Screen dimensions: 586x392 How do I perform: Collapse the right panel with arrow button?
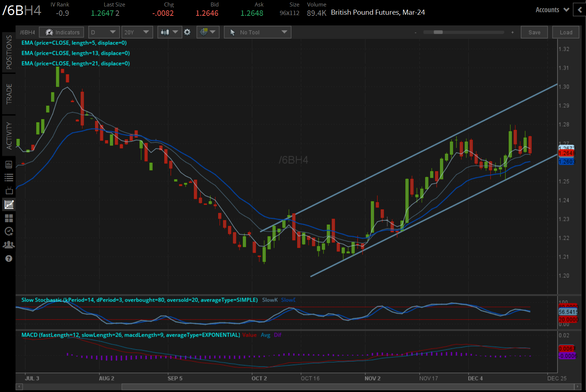click(580, 10)
